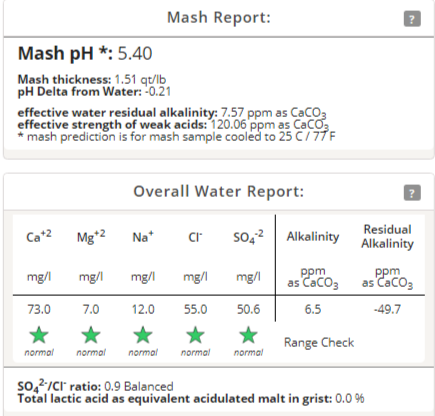Click the green star under Ca+2
435x416 pixels.
(x=39, y=335)
